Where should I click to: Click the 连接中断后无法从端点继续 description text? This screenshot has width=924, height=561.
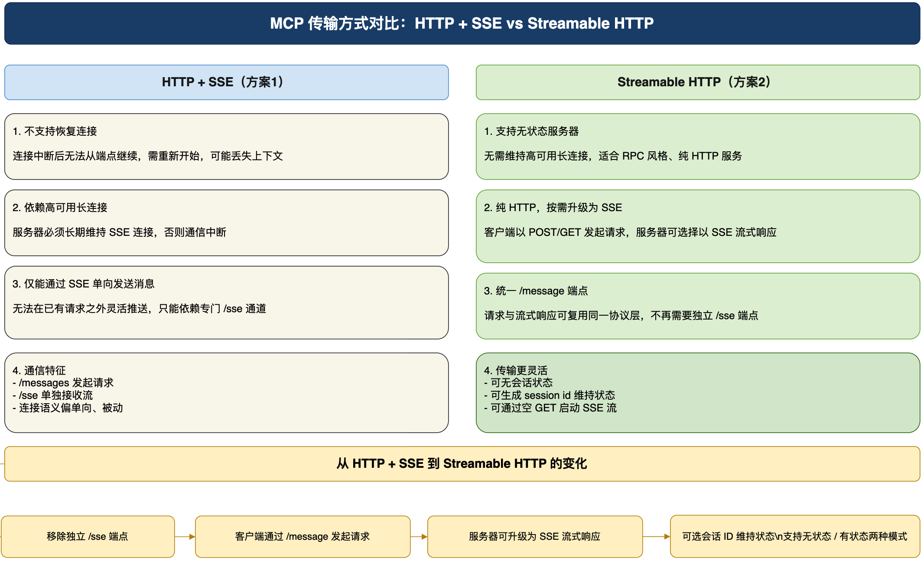(147, 156)
